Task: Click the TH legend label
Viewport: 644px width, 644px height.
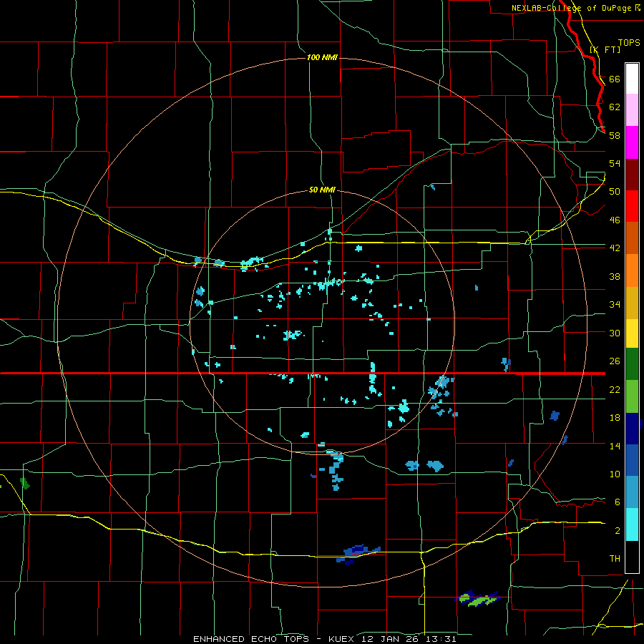Action: (615, 559)
